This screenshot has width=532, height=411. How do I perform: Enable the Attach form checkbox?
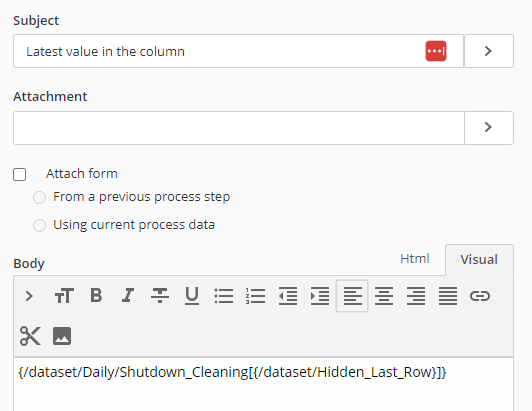click(x=19, y=174)
